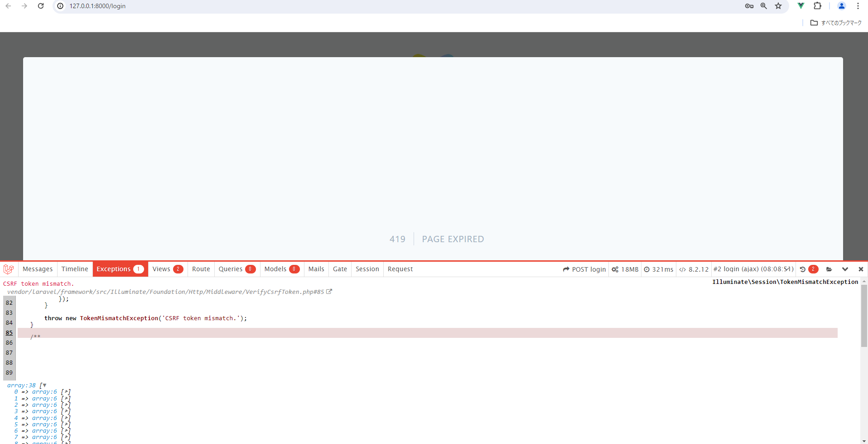
Task: Select the Models tab
Action: (x=282, y=269)
